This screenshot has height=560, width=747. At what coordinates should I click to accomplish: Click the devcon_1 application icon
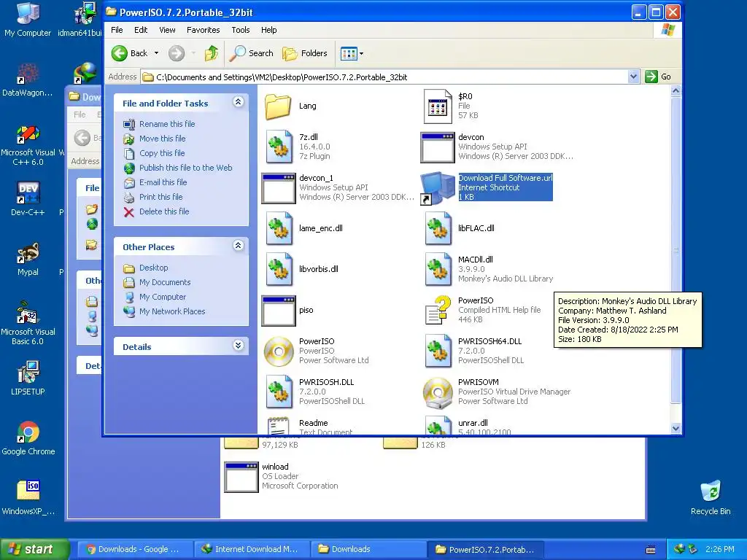click(279, 188)
